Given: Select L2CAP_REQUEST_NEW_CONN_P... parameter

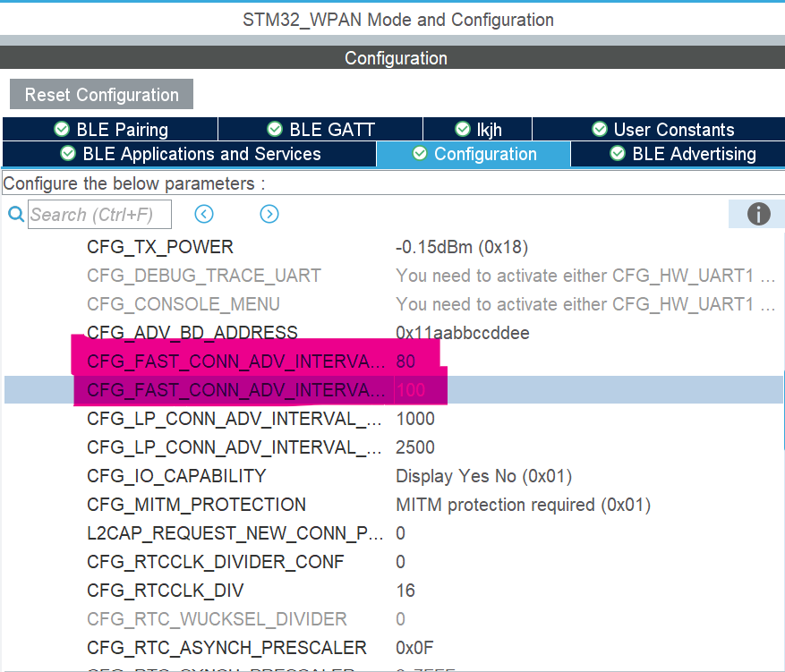Looking at the screenshot, I should coord(235,533).
